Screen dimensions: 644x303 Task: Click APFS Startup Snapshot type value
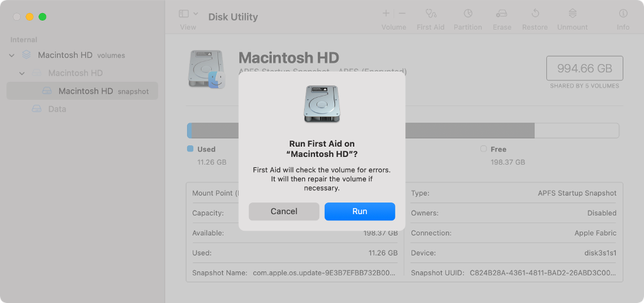[x=577, y=194]
